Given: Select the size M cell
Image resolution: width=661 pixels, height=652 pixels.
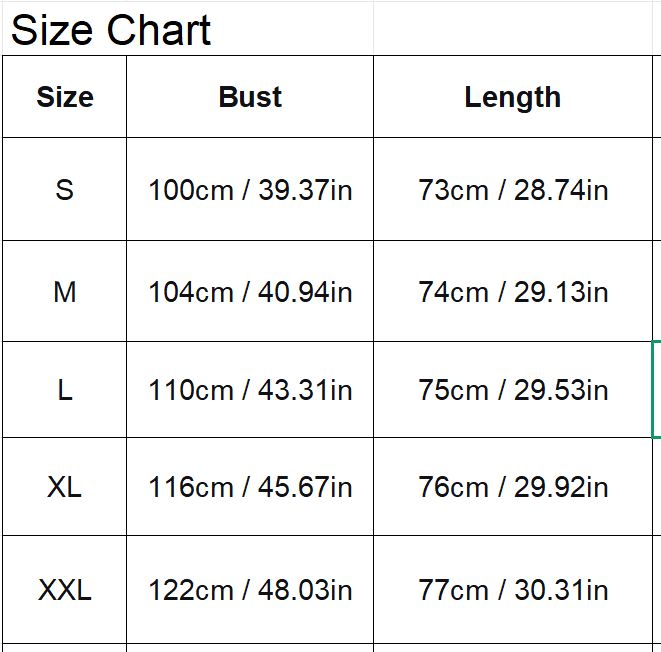Looking at the screenshot, I should (65, 292).
